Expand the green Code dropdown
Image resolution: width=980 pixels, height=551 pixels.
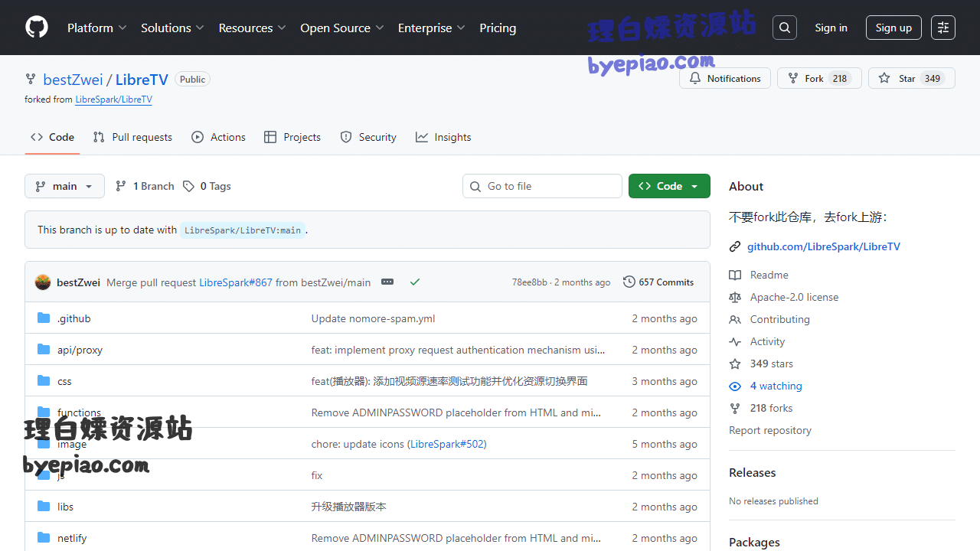[669, 186]
